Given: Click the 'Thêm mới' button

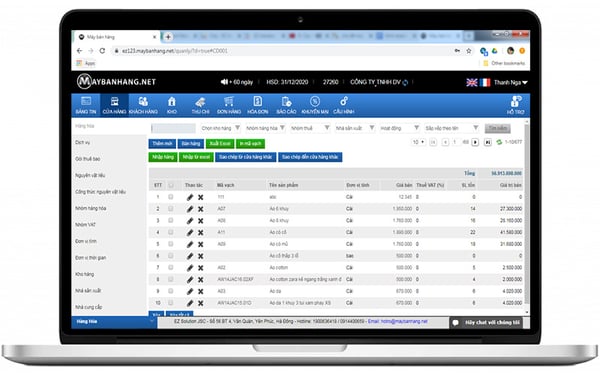Looking at the screenshot, I should 162,143.
